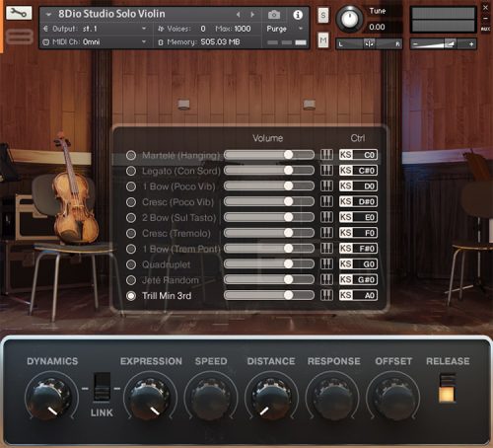The height and width of the screenshot is (448, 493).
Task: Open KS F#0 control selector
Action: (x=358, y=249)
